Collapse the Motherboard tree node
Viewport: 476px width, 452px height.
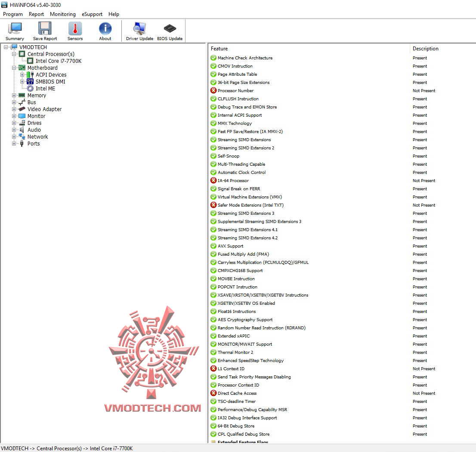point(14,68)
